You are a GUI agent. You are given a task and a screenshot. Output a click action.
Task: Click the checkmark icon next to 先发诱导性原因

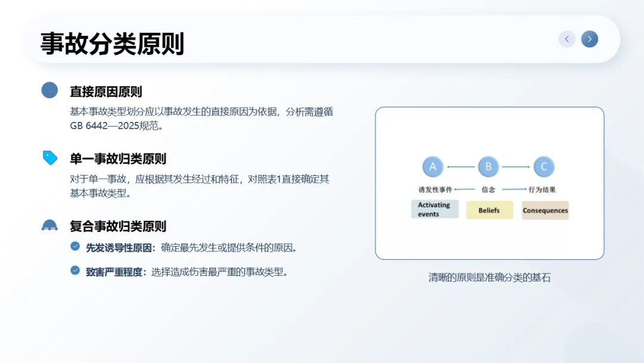(75, 246)
